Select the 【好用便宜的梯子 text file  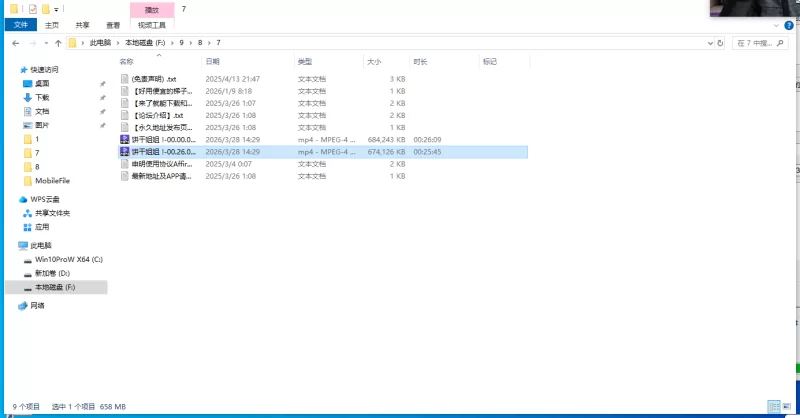click(x=323, y=91)
